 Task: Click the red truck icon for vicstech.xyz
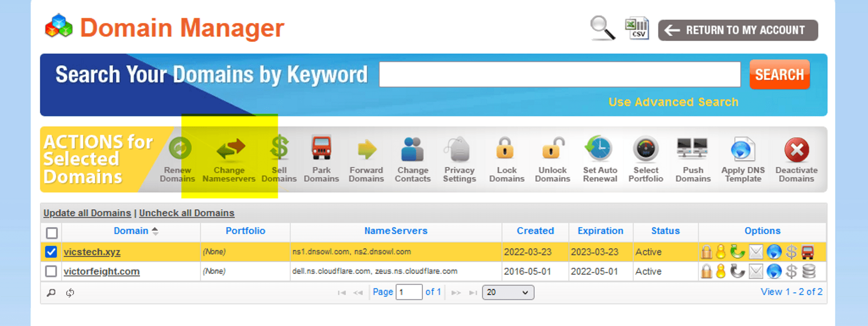pyautogui.click(x=808, y=252)
